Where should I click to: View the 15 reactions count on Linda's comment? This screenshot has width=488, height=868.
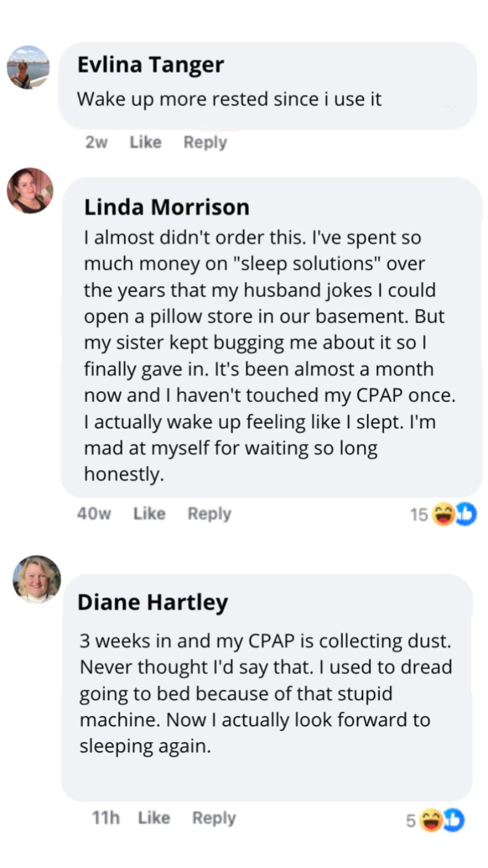(x=419, y=514)
